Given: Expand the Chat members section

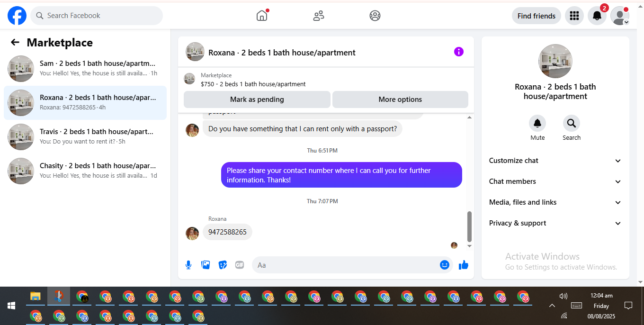Looking at the screenshot, I should point(555,181).
